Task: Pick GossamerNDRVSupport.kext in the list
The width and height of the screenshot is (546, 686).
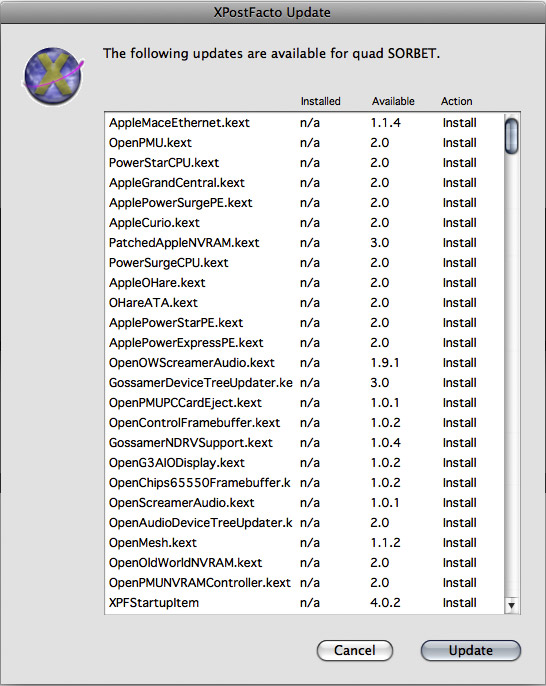Action: 304,443
